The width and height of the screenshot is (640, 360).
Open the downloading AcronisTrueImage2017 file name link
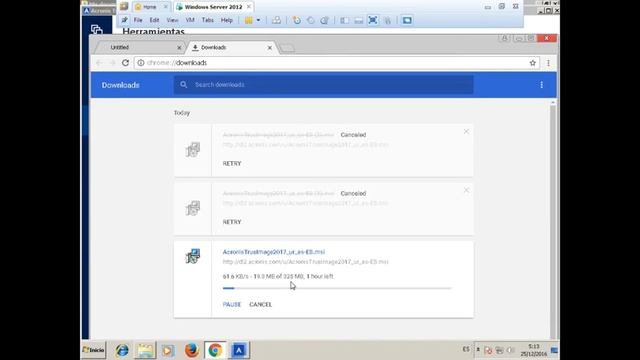(274, 252)
